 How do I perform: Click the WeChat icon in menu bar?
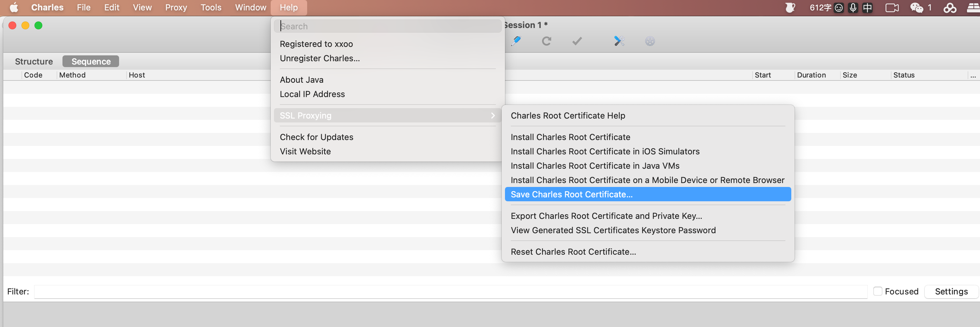click(x=917, y=7)
